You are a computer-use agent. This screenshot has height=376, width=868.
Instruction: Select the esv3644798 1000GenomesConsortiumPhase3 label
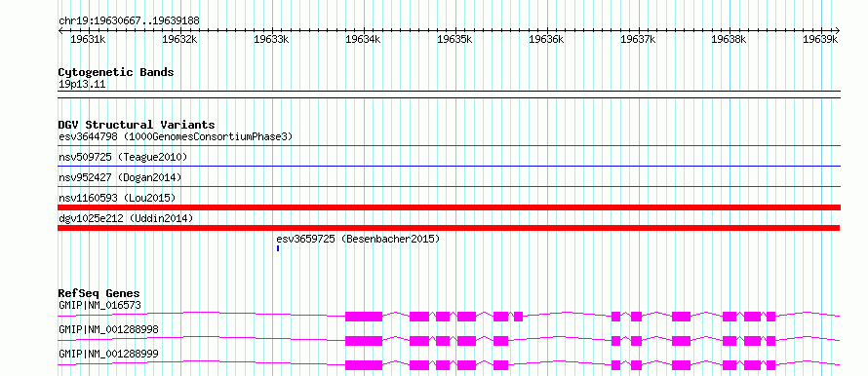[x=176, y=136]
